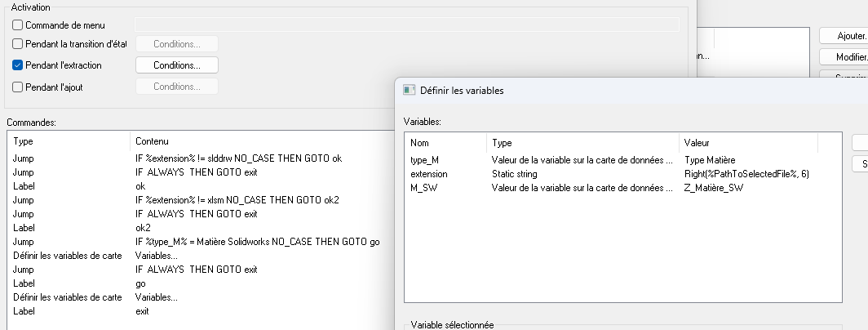Select the type_M variable row

[424, 160]
